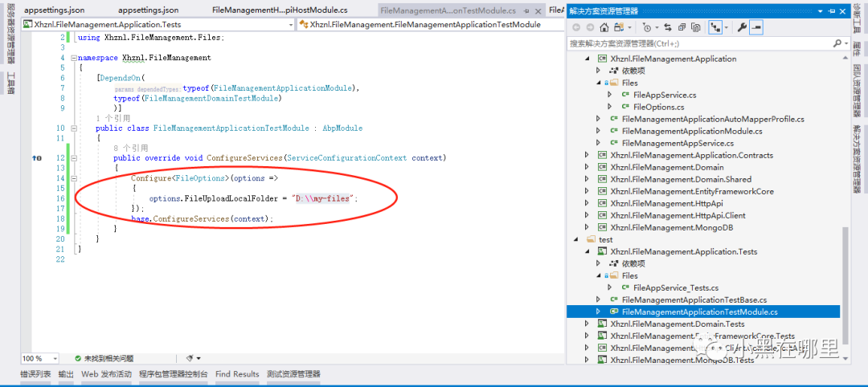
Task: Open the Find Results tab
Action: pos(237,374)
